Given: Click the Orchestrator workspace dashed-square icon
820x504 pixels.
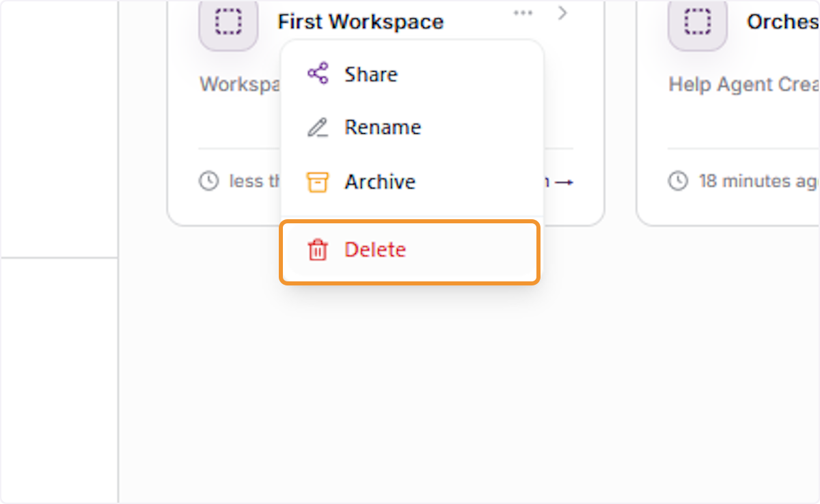Looking at the screenshot, I should coord(697,22).
